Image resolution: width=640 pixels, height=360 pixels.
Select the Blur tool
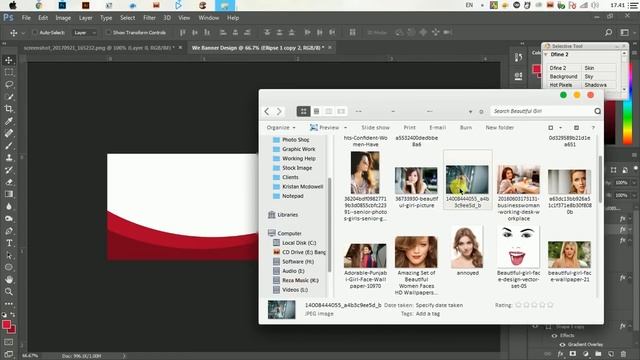click(x=9, y=207)
